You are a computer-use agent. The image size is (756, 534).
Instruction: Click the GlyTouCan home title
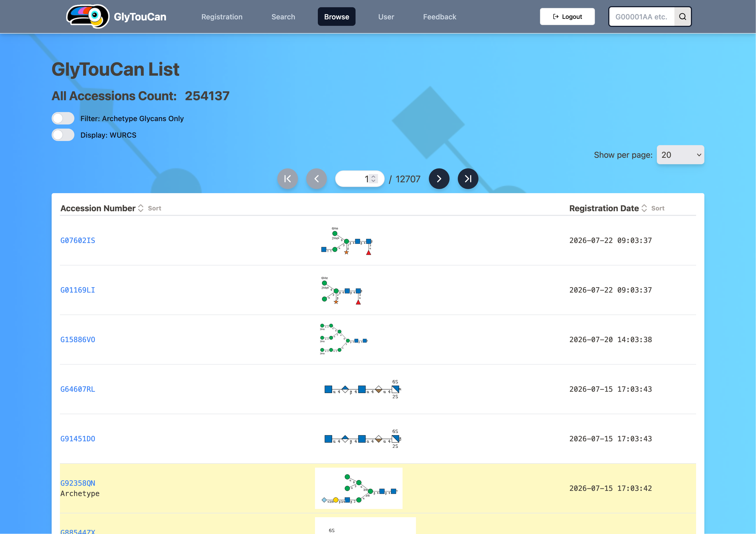coord(140,17)
